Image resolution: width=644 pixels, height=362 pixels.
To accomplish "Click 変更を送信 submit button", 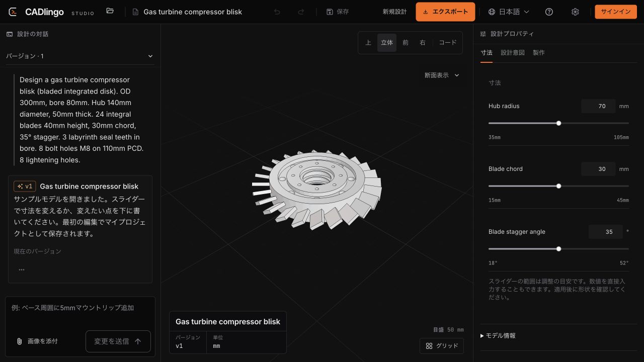I will 118,341.
